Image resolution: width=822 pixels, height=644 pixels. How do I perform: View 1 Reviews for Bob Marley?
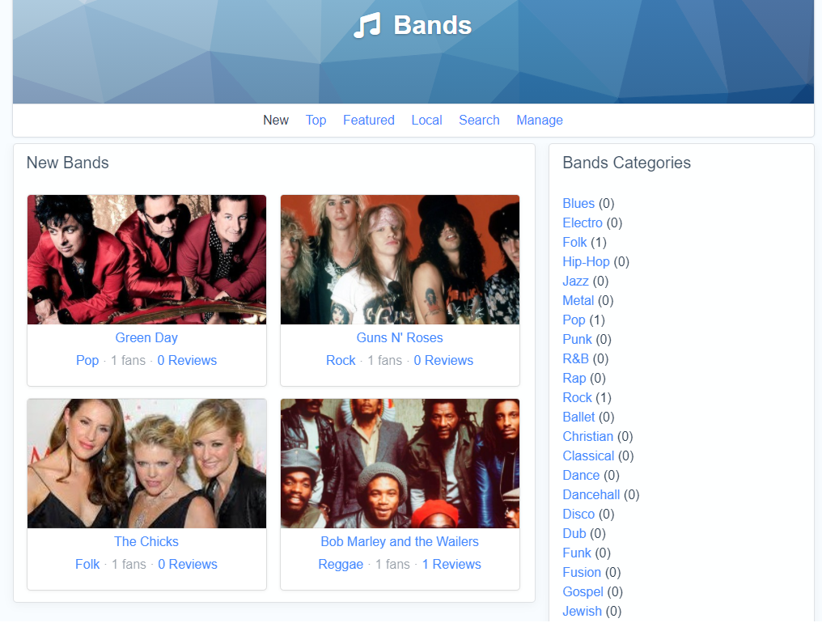451,564
